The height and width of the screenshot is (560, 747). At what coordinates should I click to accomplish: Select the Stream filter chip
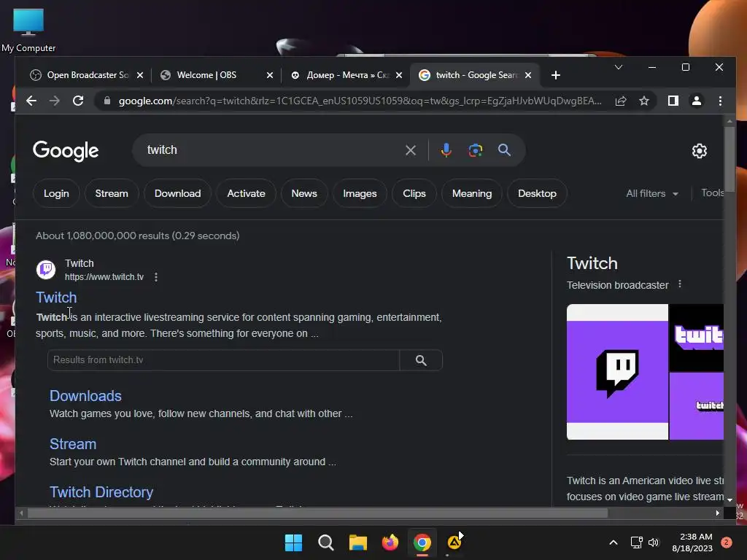tap(112, 193)
